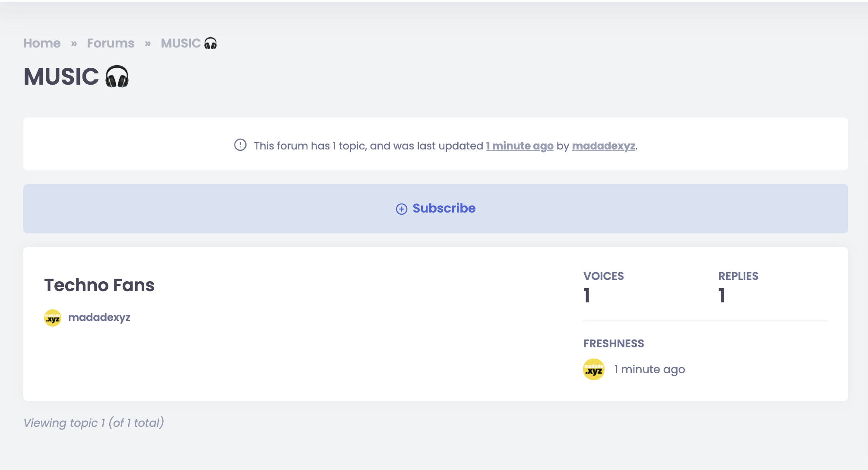Image resolution: width=868 pixels, height=470 pixels.
Task: Click the FRESHNESS label
Action: click(614, 343)
